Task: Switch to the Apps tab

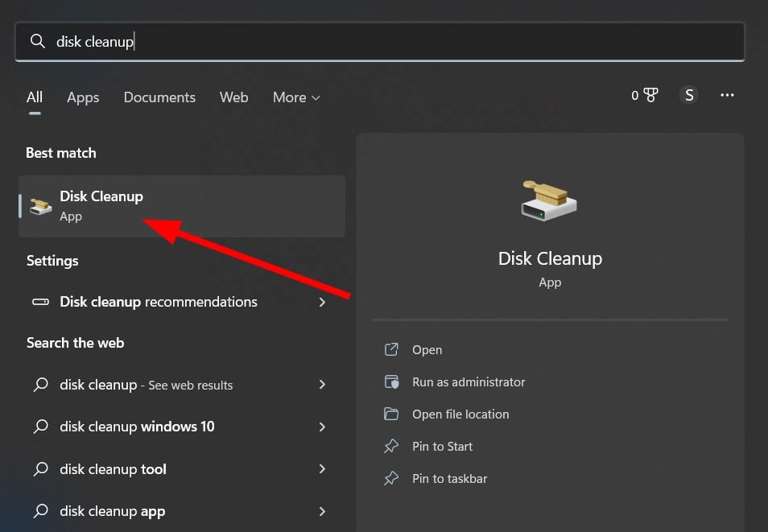Action: tap(83, 97)
